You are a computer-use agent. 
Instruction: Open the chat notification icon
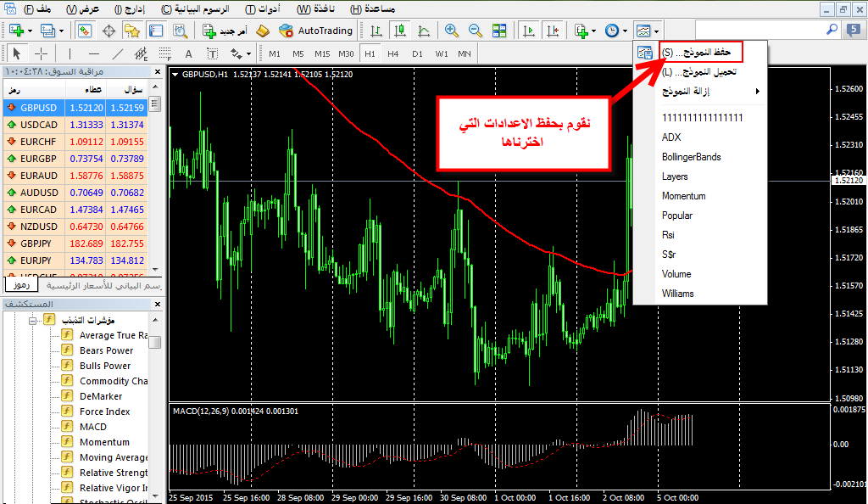click(854, 31)
